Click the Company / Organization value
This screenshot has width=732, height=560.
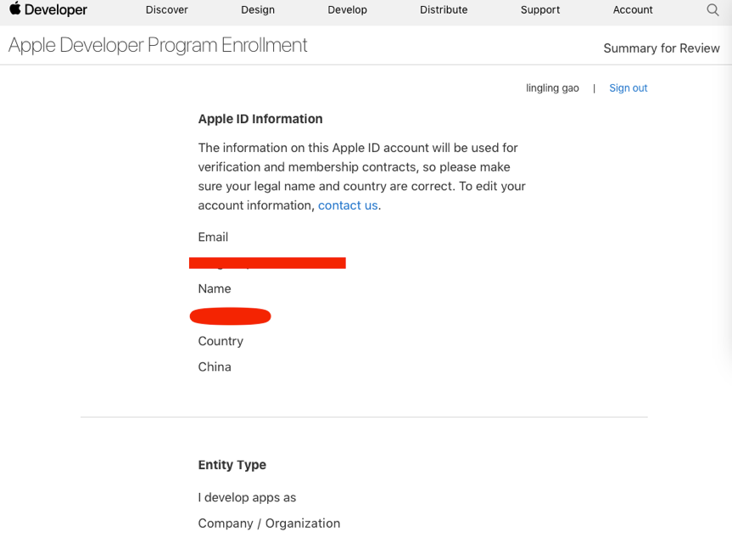269,524
